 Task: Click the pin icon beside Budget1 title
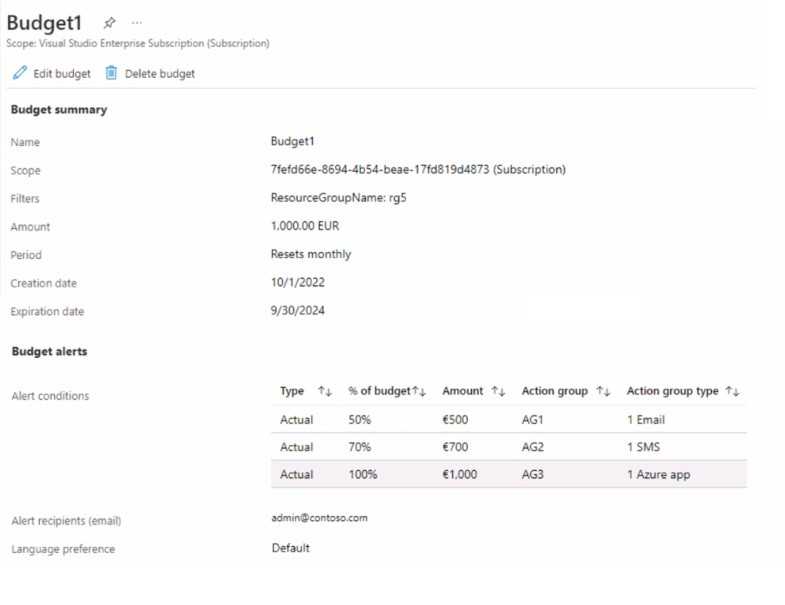(x=110, y=22)
